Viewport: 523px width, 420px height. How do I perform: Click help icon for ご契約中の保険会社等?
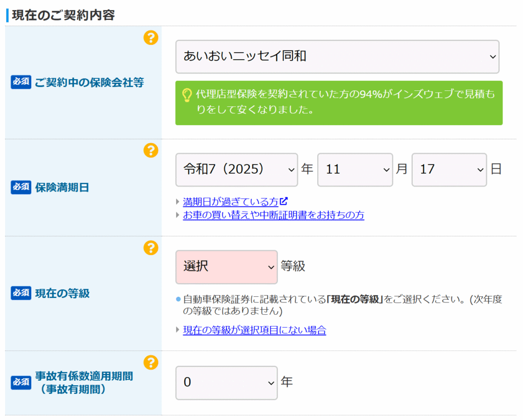[151, 38]
